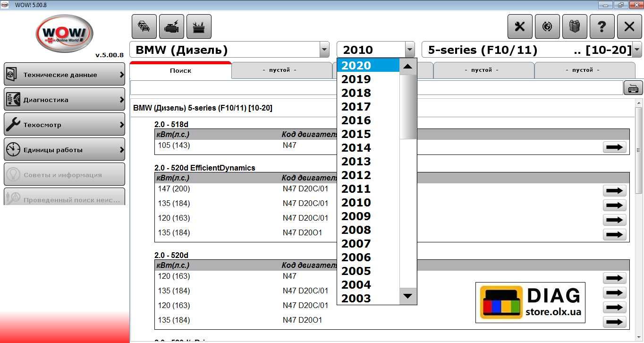Open the gift box icon

(575, 26)
